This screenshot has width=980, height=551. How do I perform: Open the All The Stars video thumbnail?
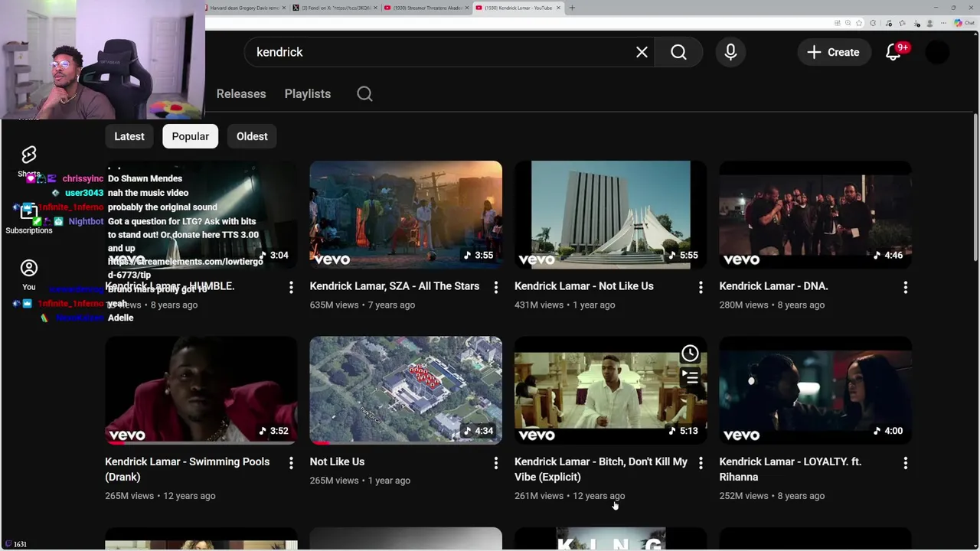click(406, 214)
